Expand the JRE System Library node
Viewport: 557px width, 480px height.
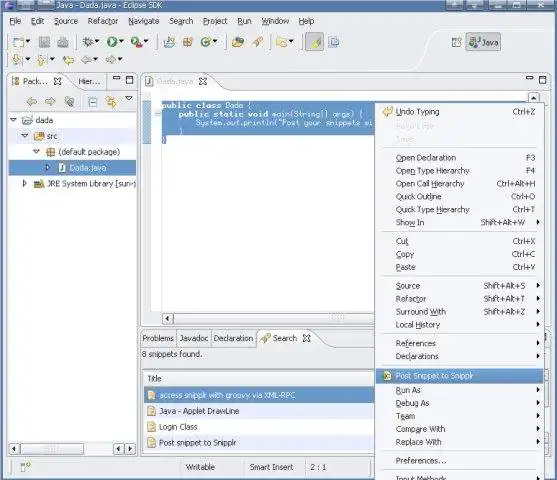(x=25, y=183)
